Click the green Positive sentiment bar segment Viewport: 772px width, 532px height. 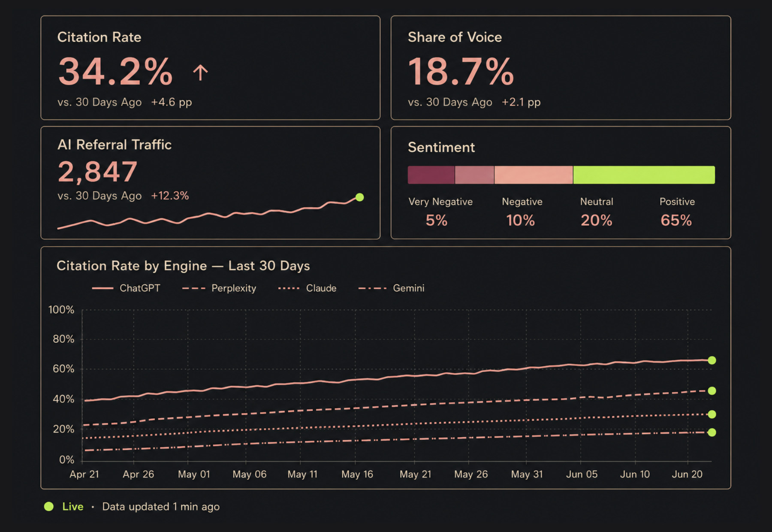click(644, 175)
